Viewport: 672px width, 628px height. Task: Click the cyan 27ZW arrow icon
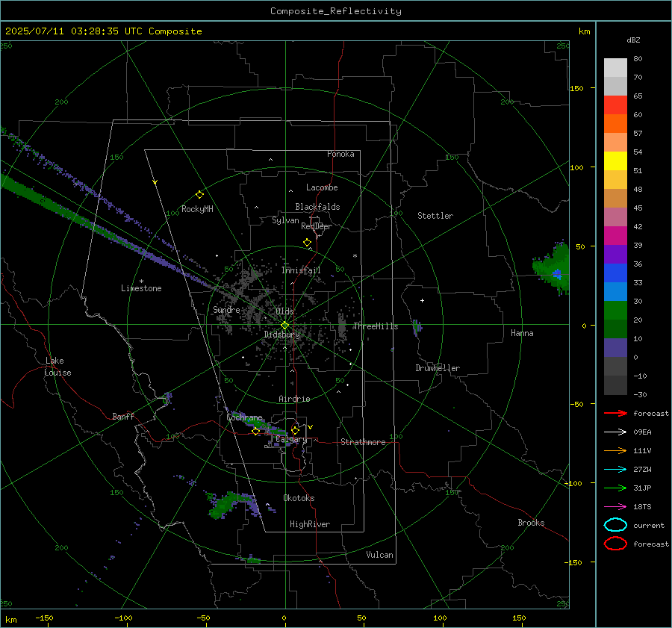pos(615,470)
